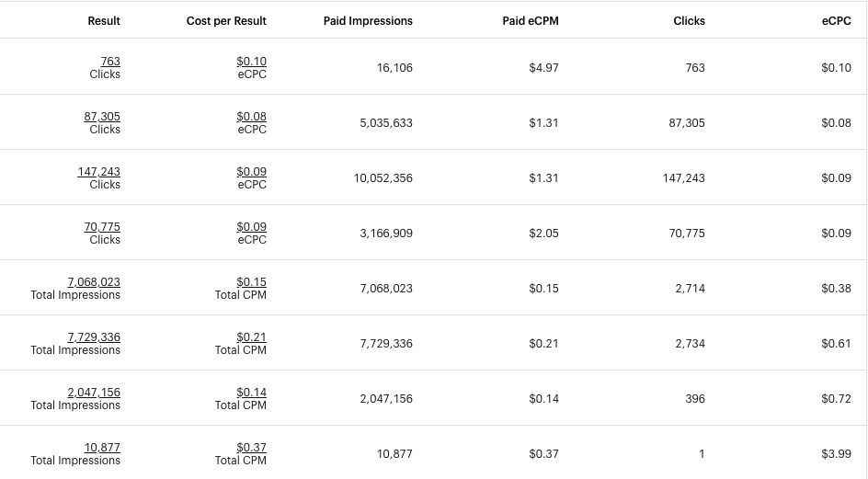Open underlined 763 link in Result column

[x=110, y=62]
